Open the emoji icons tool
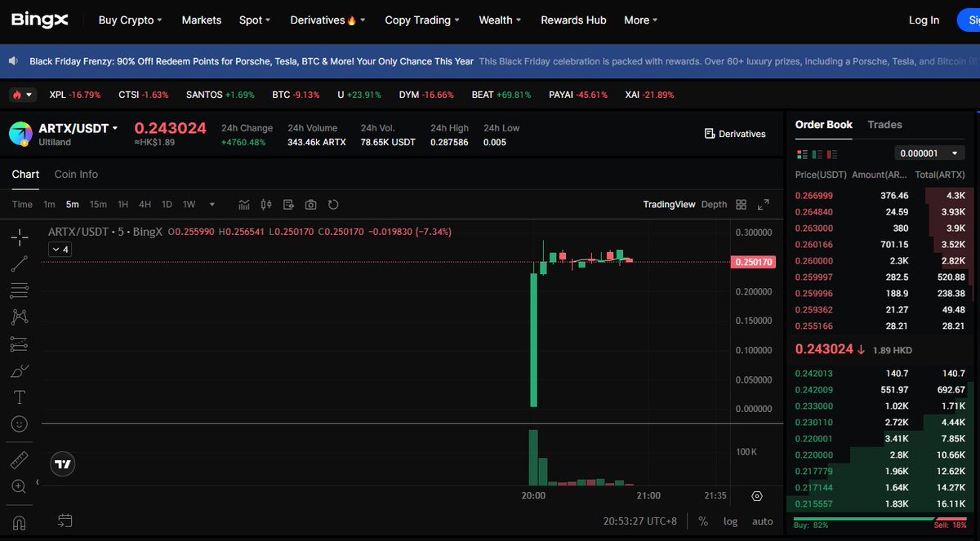 coord(20,424)
